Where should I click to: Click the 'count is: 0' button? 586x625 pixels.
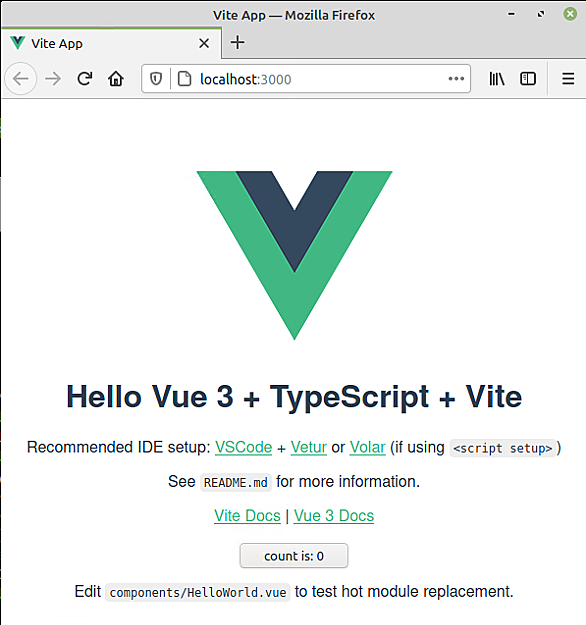click(294, 556)
